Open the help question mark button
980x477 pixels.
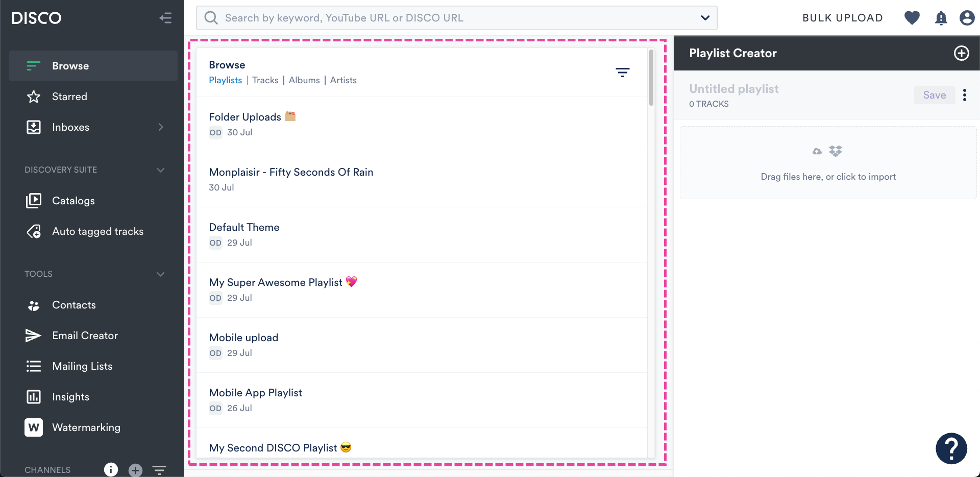click(x=951, y=448)
